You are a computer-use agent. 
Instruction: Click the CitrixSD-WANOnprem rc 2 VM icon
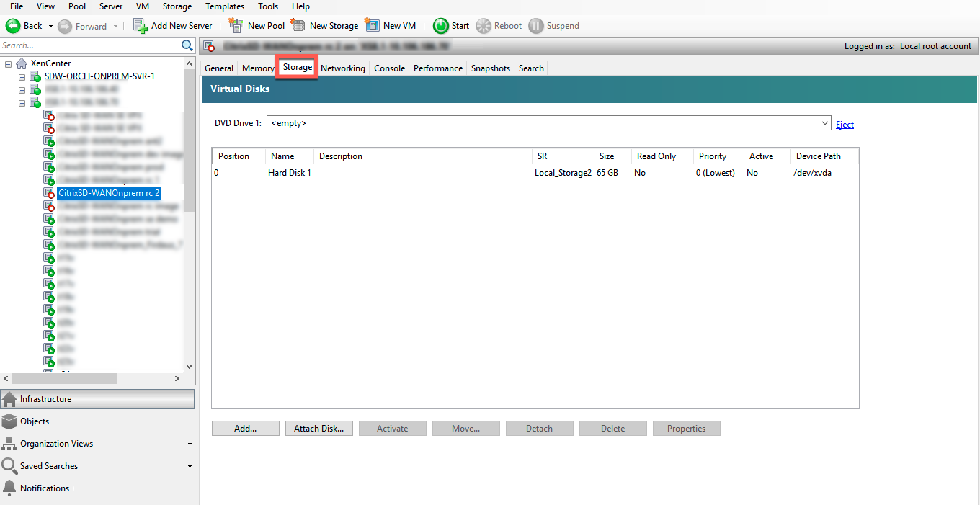click(x=49, y=193)
